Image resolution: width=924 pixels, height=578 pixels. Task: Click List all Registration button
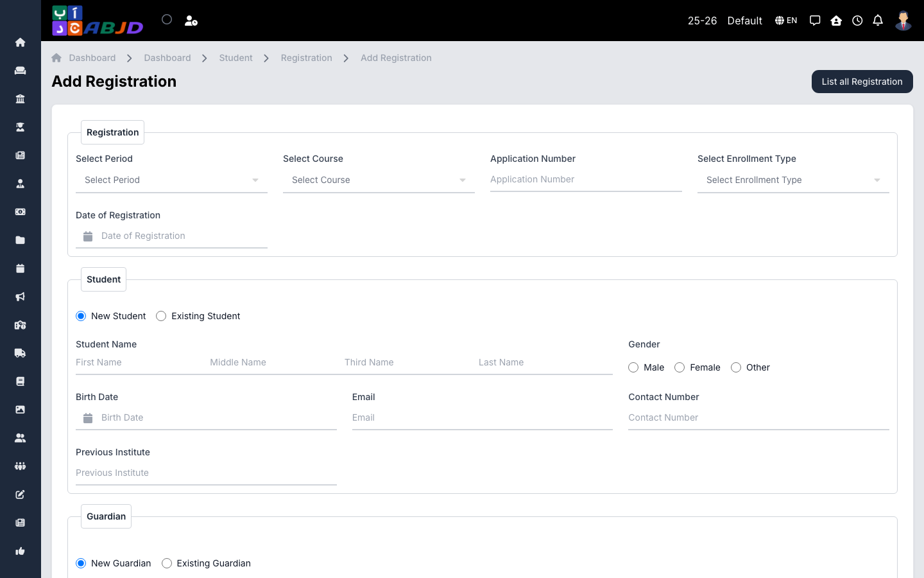point(862,82)
